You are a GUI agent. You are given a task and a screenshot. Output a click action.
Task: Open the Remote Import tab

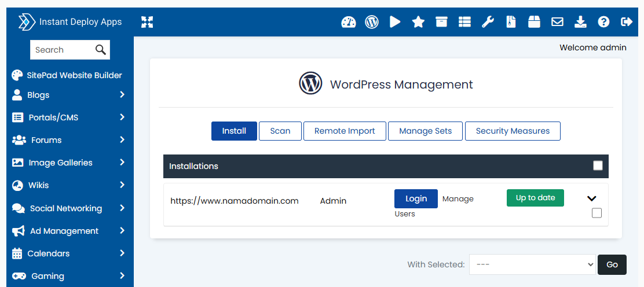[x=345, y=131]
